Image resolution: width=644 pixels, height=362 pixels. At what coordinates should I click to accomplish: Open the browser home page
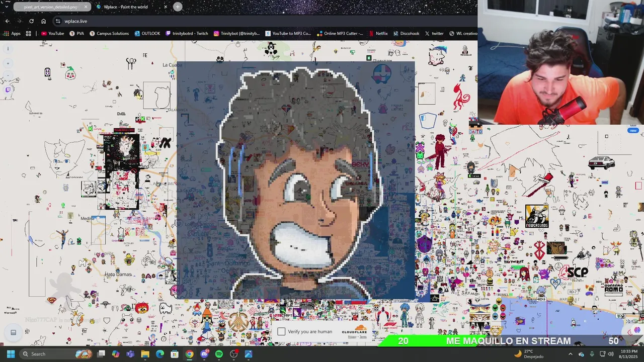[x=44, y=21]
